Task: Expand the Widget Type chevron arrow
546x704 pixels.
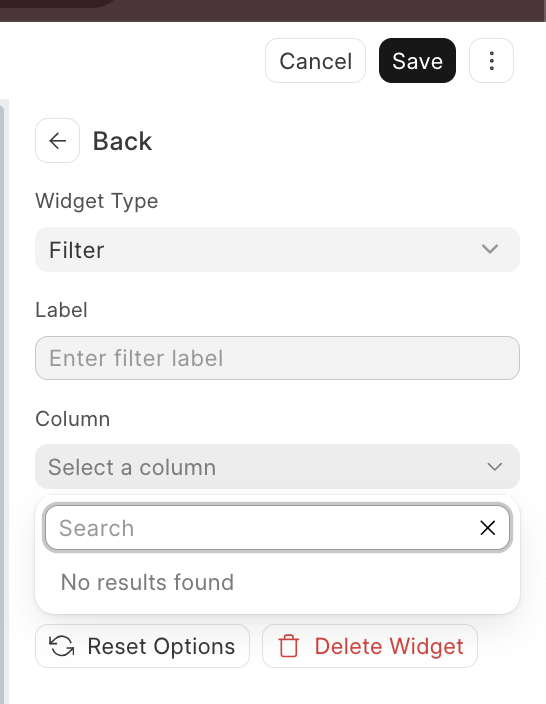Action: (490, 249)
